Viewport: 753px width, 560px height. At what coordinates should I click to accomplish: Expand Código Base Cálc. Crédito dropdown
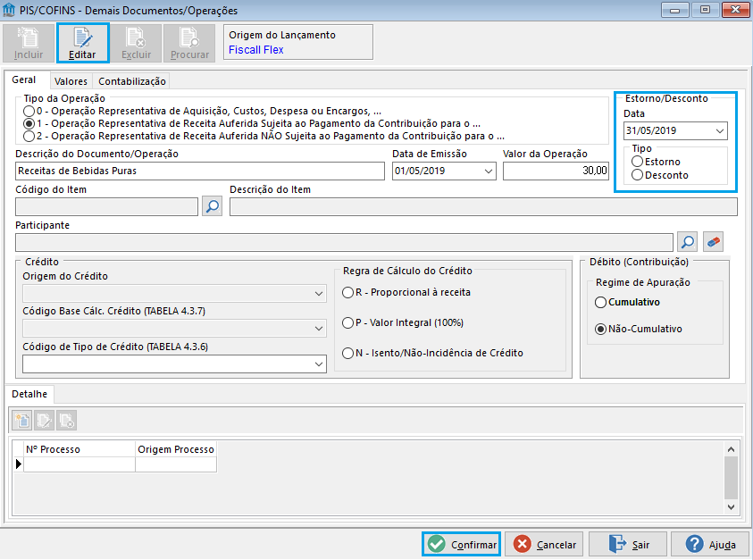(x=318, y=329)
